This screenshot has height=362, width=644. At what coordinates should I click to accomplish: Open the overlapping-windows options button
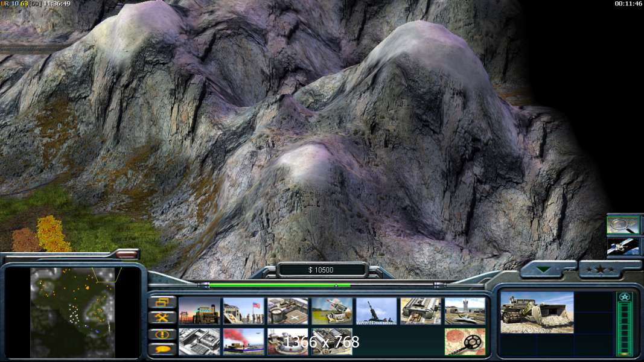(162, 302)
